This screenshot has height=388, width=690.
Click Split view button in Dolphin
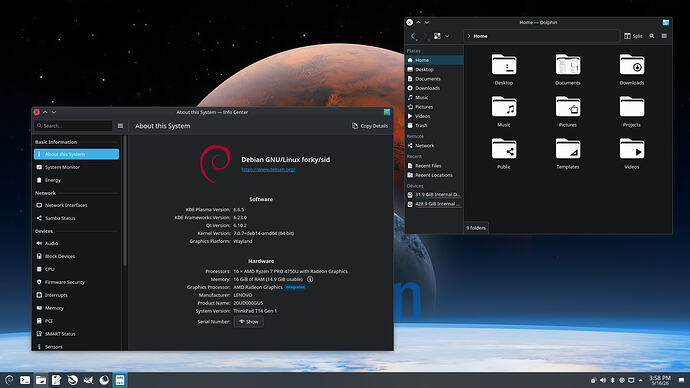pyautogui.click(x=633, y=36)
